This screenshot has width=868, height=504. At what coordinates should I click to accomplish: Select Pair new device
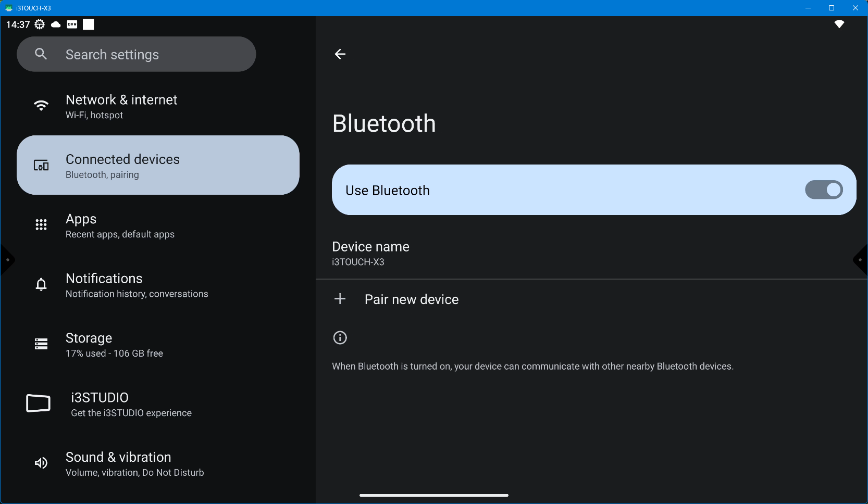(411, 299)
